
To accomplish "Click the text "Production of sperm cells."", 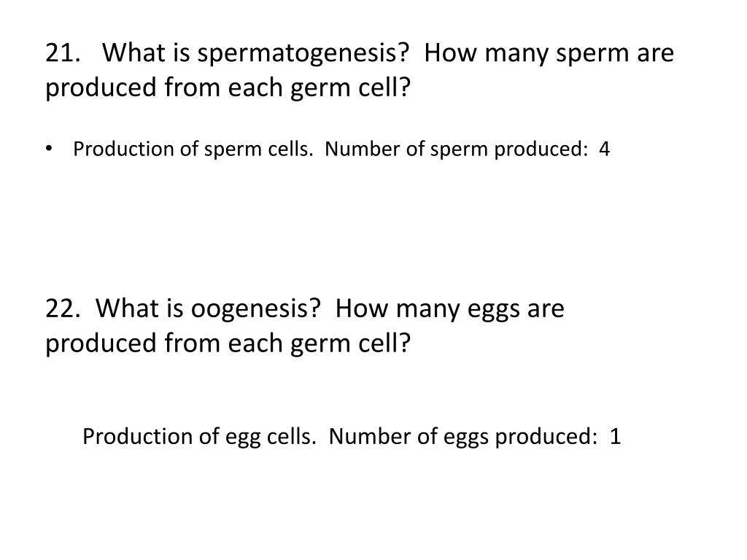I will 193,149.
